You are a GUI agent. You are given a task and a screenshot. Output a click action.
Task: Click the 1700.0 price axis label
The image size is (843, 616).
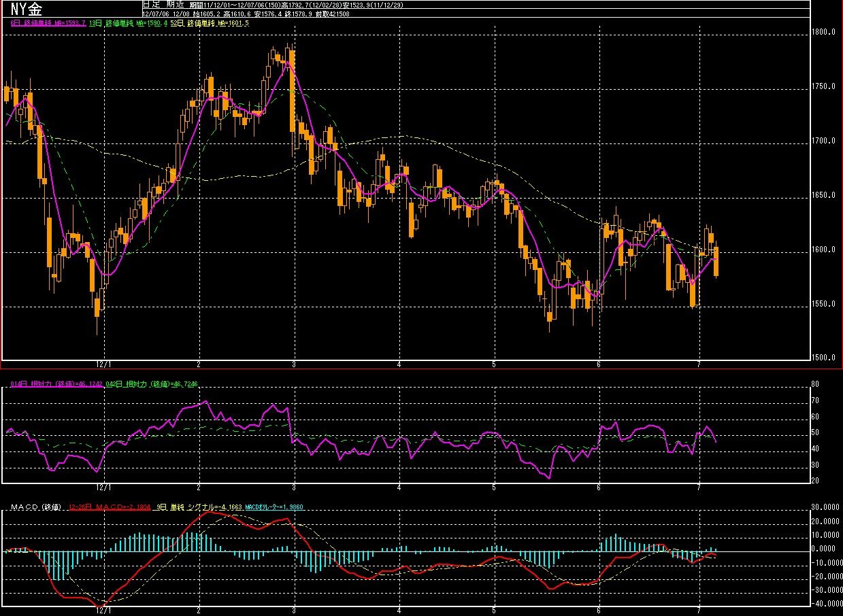click(824, 141)
